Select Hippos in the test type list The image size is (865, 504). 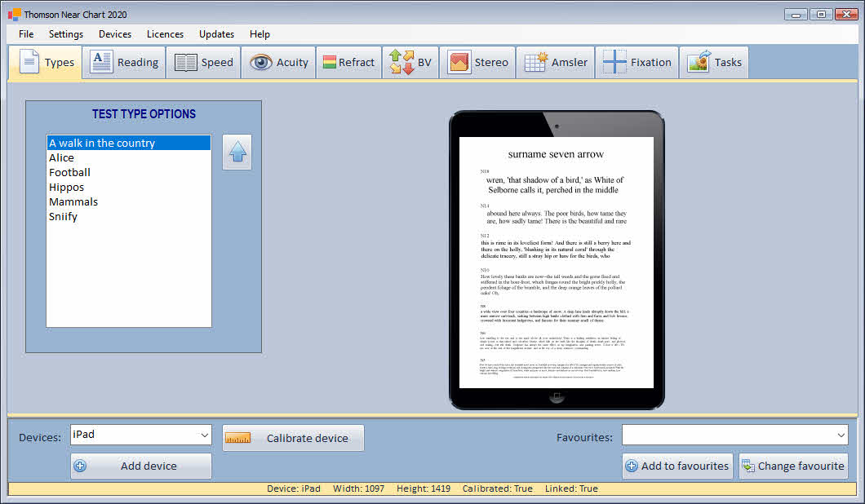click(x=66, y=188)
